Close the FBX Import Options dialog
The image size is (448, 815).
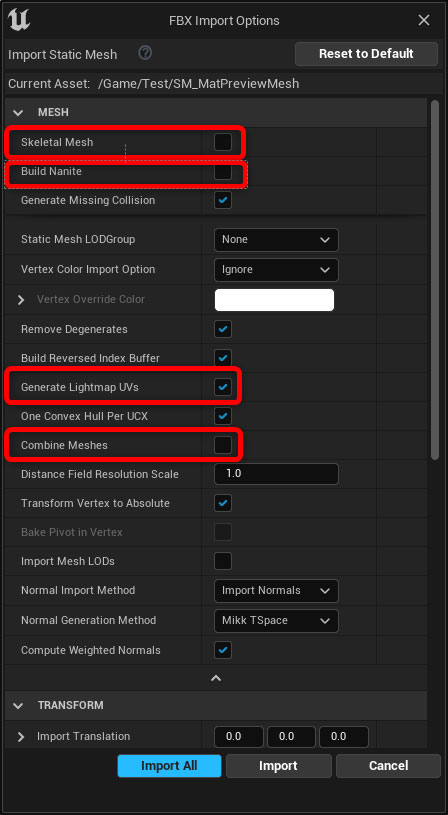[x=424, y=20]
